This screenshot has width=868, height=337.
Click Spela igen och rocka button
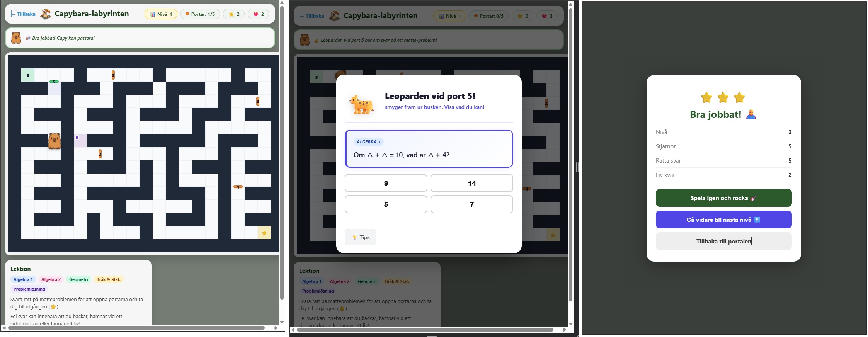723,198
